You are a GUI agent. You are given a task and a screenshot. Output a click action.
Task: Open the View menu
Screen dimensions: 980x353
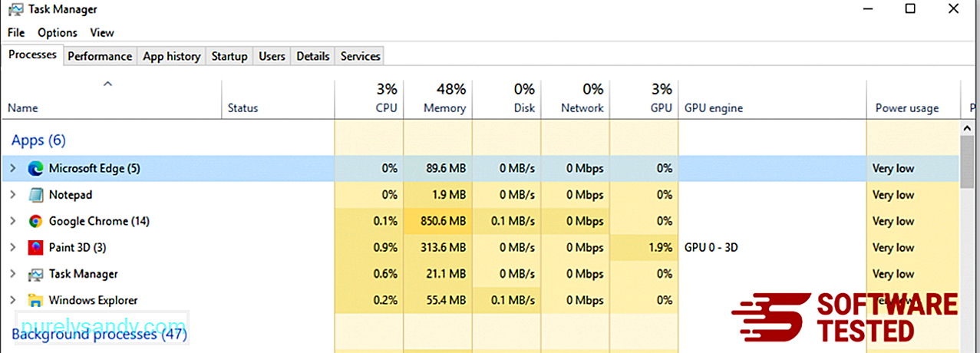tap(102, 32)
